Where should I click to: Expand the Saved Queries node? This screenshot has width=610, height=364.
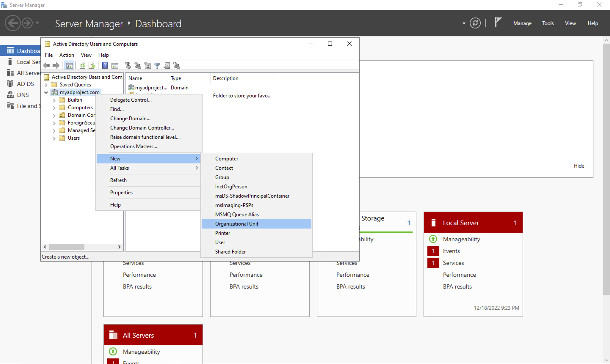click(x=46, y=85)
